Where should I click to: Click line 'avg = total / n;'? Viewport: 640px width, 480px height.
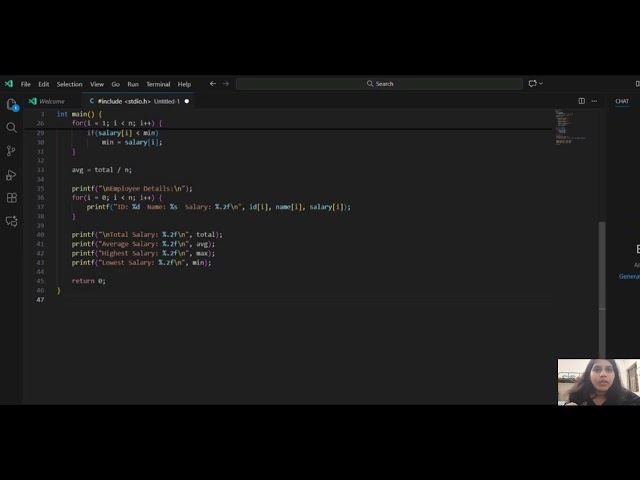tap(102, 170)
